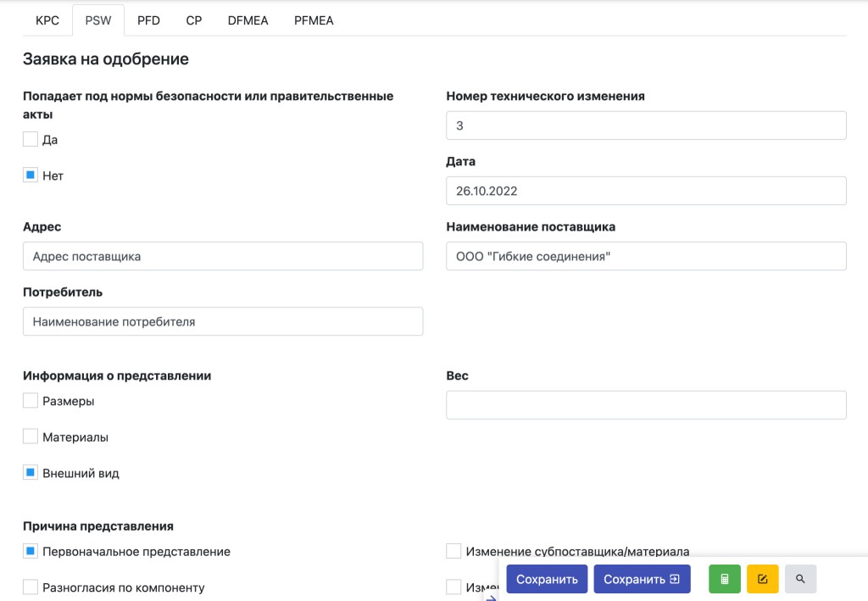Switch to the PFMEA tab
The image size is (868, 601).
point(314,20)
